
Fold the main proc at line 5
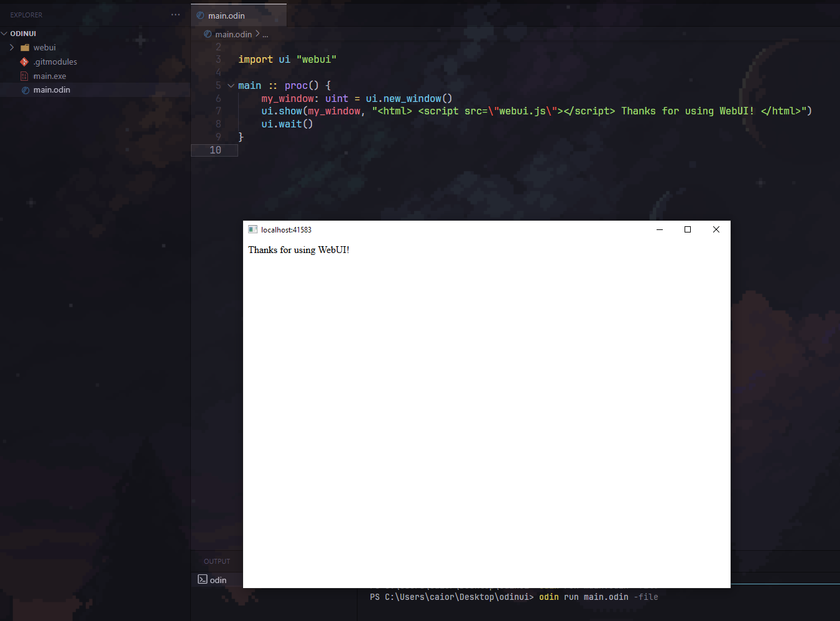coord(231,86)
